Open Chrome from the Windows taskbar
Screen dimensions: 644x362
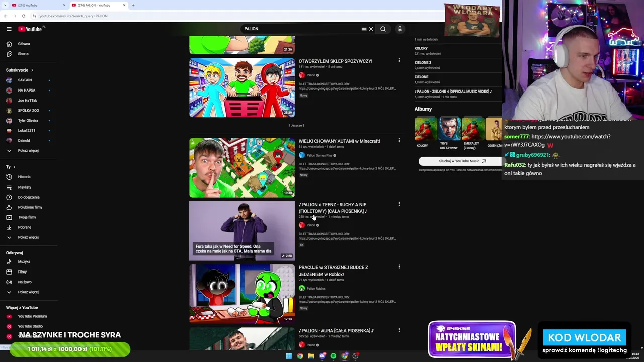coord(300,356)
